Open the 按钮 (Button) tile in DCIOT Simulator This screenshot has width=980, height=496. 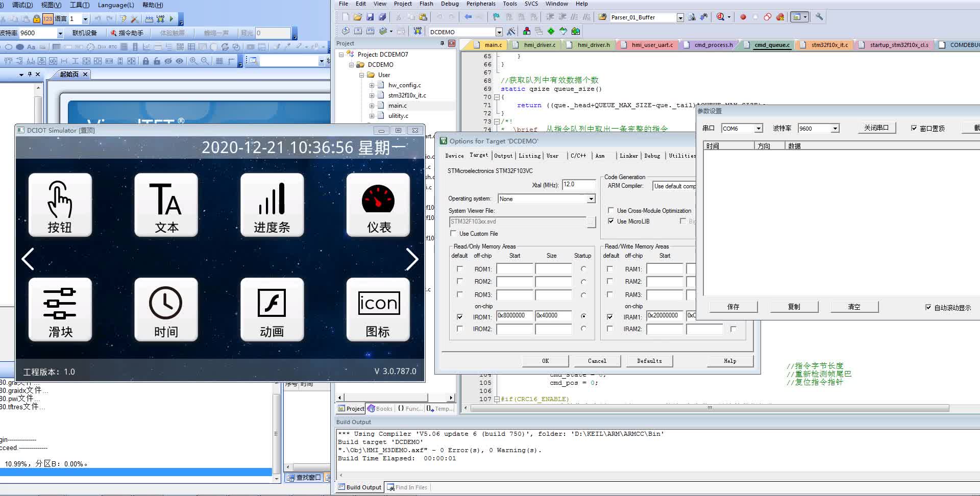60,205
